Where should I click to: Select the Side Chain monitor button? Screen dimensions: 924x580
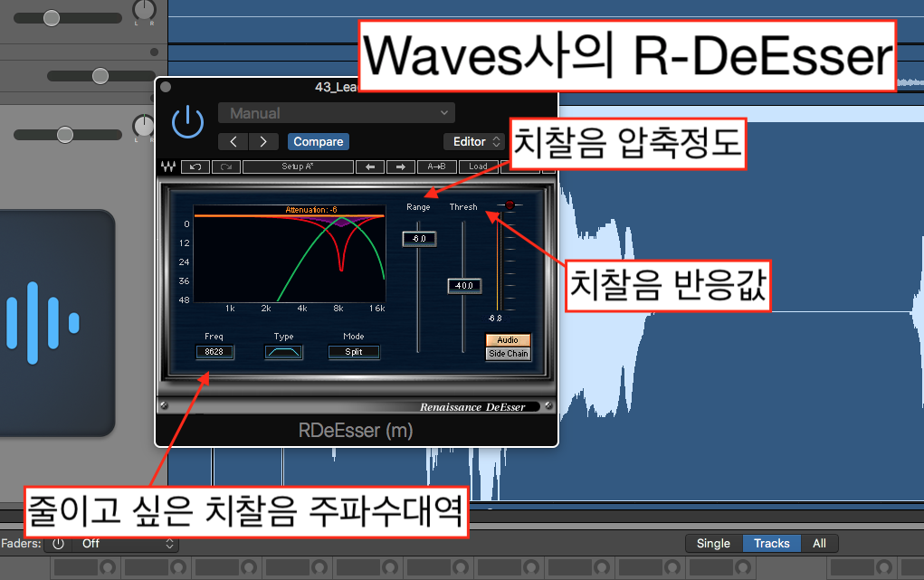pyautogui.click(x=508, y=354)
